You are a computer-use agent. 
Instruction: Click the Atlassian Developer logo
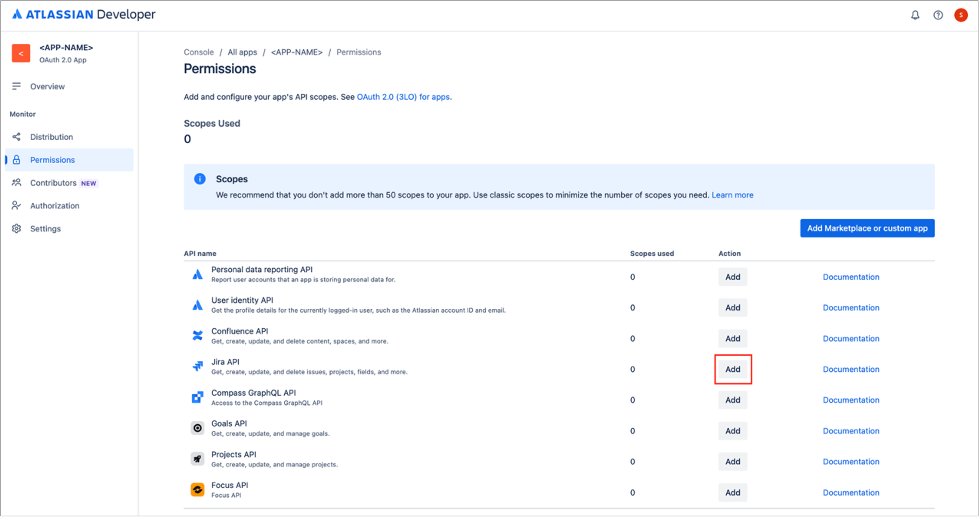[84, 14]
